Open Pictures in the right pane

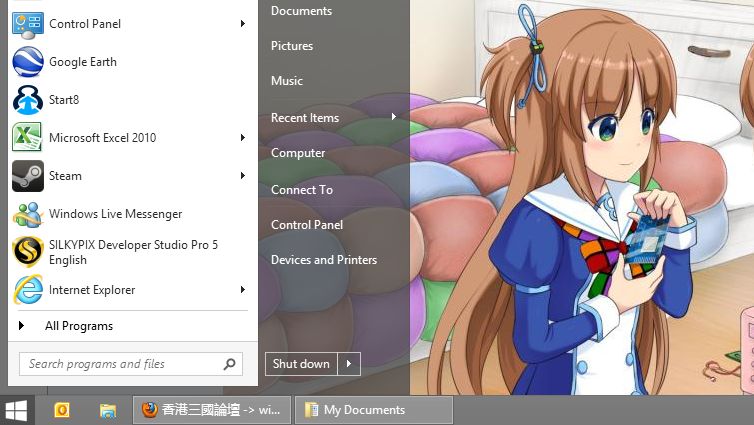292,46
